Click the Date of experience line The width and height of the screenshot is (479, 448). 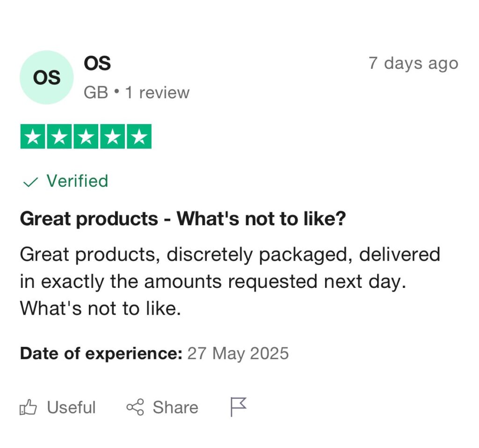(154, 353)
